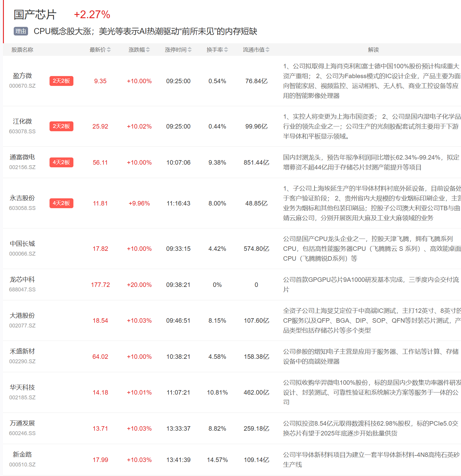
Task: Open 华天科技 stock page
Action: point(22,388)
